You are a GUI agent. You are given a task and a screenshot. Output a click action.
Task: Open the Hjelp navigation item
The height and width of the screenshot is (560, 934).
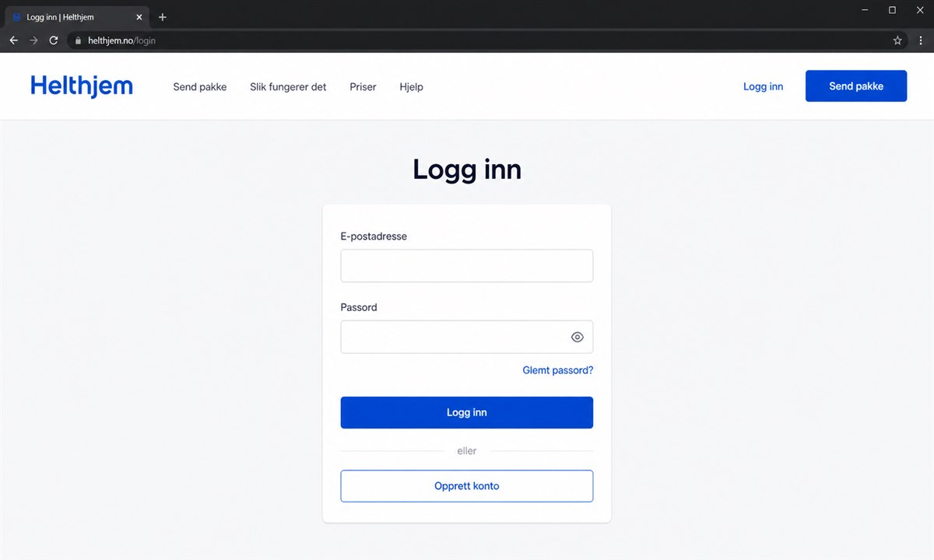pos(411,87)
